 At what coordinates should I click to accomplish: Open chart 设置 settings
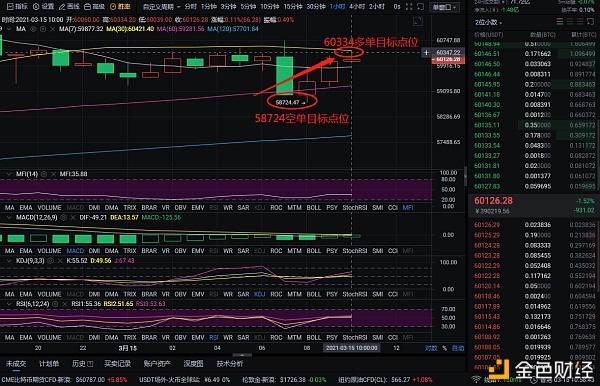tap(44, 7)
